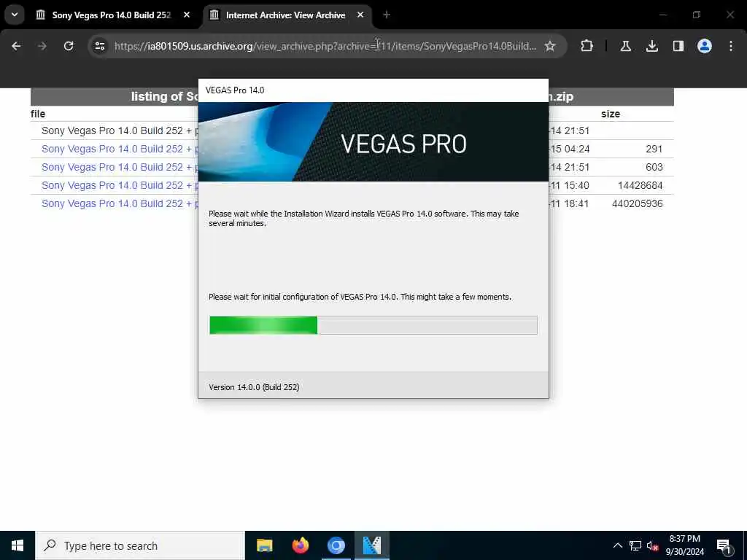Go back using browser back arrow
The width and height of the screenshot is (747, 560).
point(16,46)
